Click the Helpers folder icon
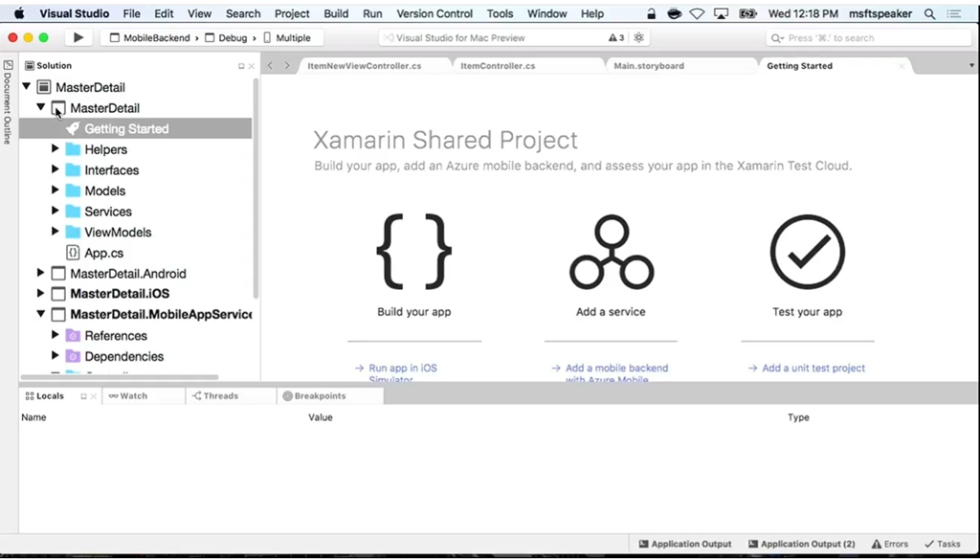Viewport: 980px width, 559px height. pos(73,149)
